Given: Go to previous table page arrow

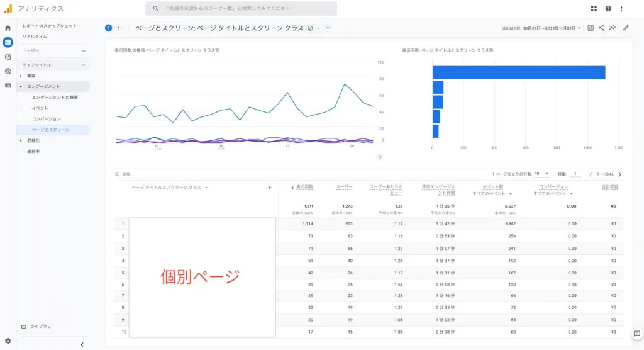Looking at the screenshot, I should pos(591,174).
